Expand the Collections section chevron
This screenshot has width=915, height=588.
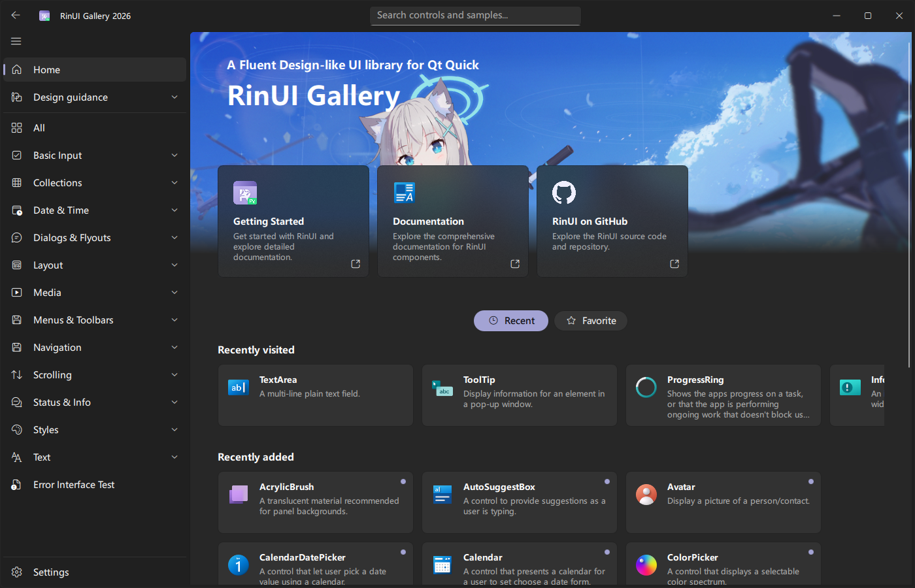tap(175, 183)
